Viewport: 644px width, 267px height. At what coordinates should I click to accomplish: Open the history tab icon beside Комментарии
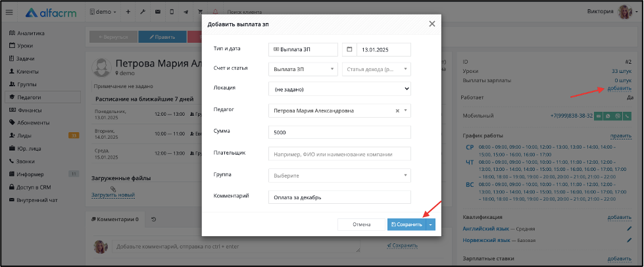pyautogui.click(x=154, y=220)
